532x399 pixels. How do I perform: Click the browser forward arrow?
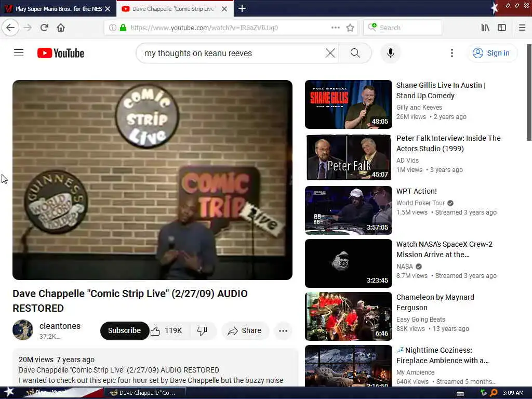tap(28, 28)
